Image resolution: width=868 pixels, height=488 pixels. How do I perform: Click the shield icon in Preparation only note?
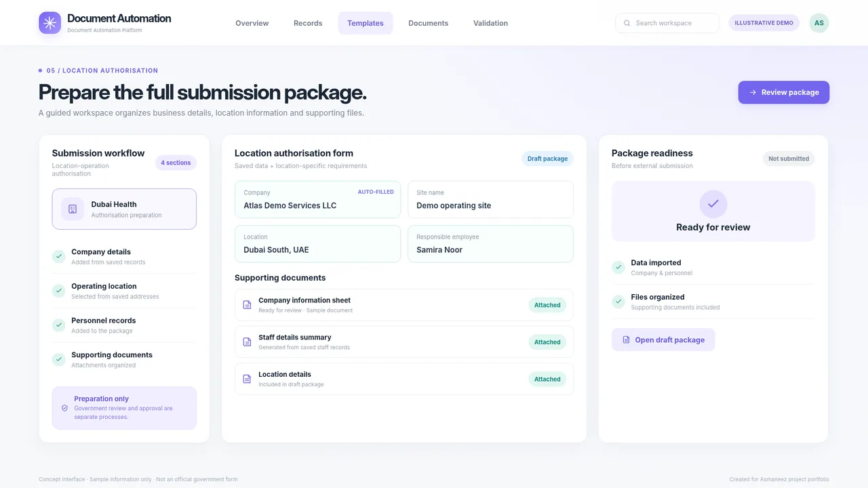[64, 408]
